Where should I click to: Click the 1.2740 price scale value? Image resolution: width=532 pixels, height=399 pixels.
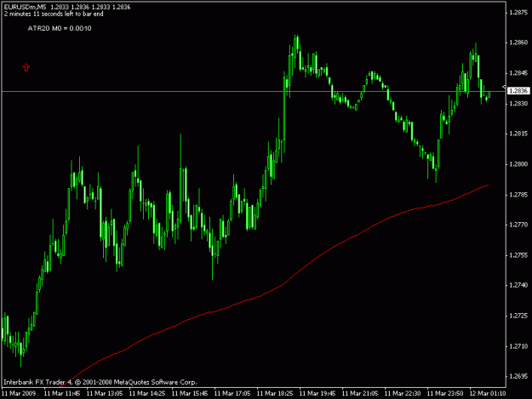point(518,286)
